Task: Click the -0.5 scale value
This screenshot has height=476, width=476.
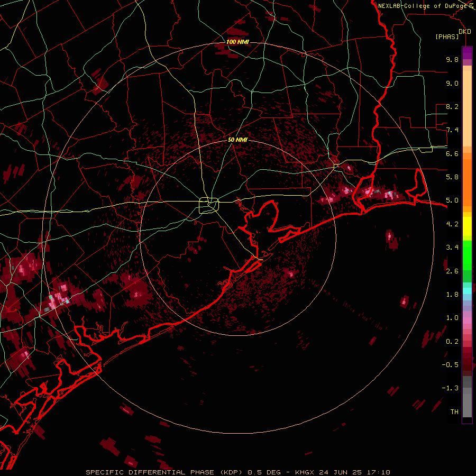Action: pos(450,364)
